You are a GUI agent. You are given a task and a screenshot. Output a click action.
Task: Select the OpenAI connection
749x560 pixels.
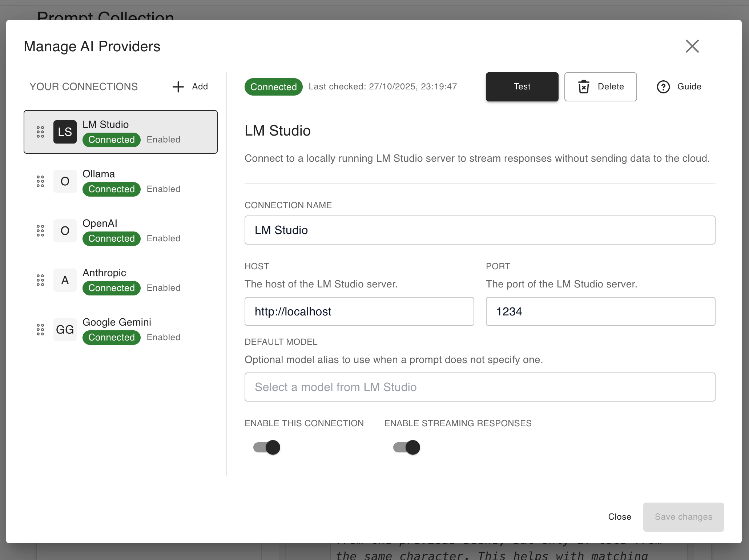pyautogui.click(x=120, y=231)
